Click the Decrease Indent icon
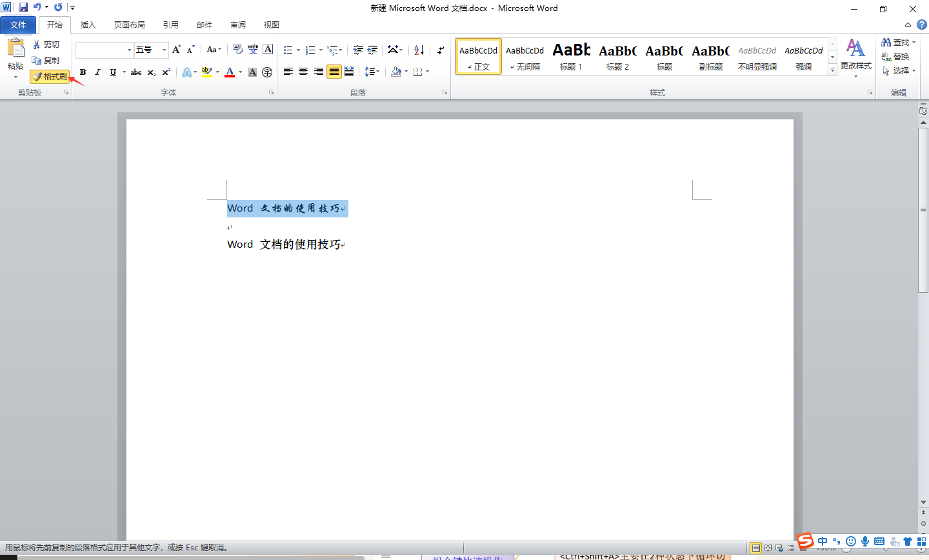 (358, 50)
